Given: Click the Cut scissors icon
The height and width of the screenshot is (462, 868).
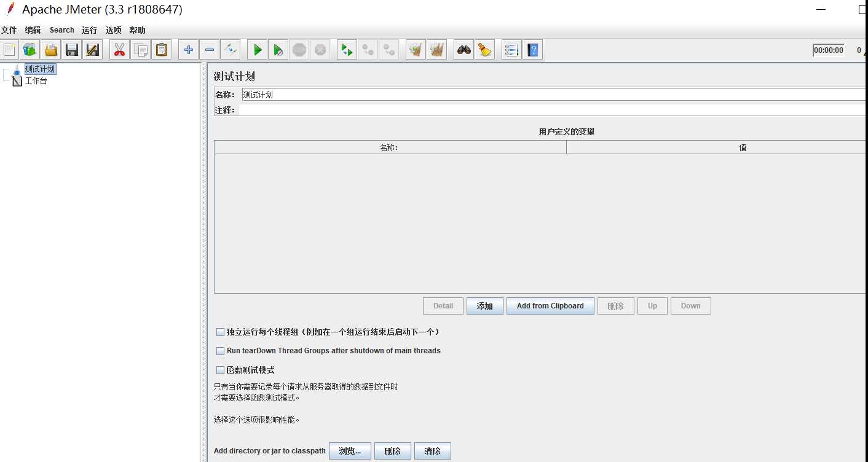Looking at the screenshot, I should tap(120, 50).
